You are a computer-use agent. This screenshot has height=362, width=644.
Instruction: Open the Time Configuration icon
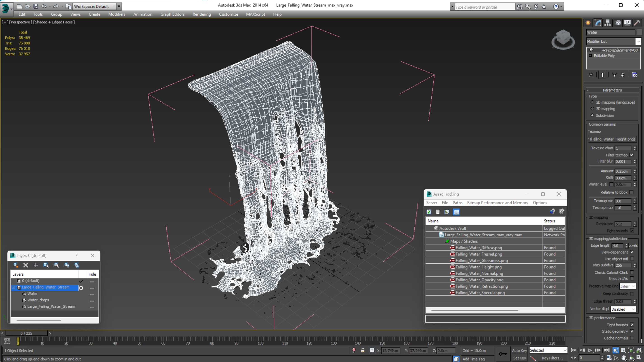coord(609,358)
